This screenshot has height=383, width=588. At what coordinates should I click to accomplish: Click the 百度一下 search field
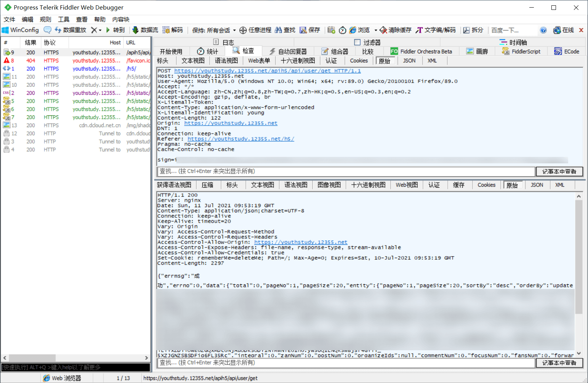[x=512, y=30]
